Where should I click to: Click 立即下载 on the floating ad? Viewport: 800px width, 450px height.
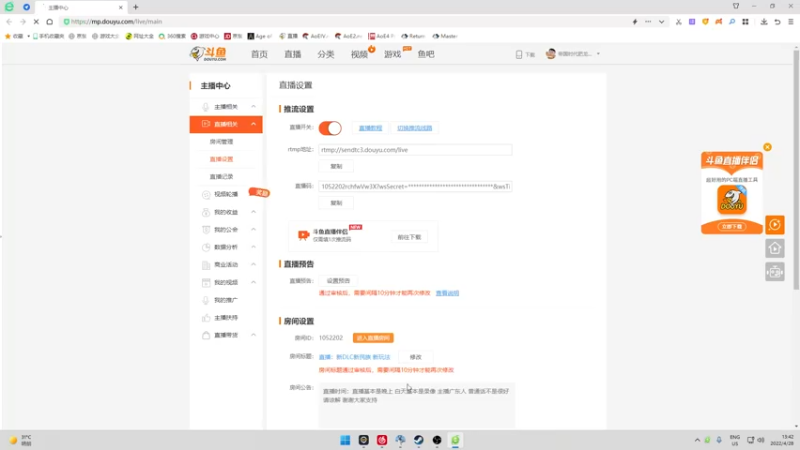(732, 227)
